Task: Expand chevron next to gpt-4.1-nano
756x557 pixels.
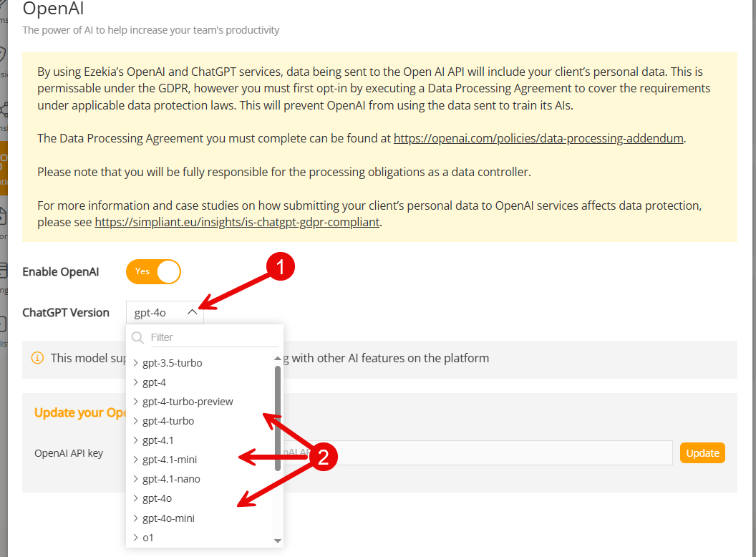Action: click(x=135, y=479)
